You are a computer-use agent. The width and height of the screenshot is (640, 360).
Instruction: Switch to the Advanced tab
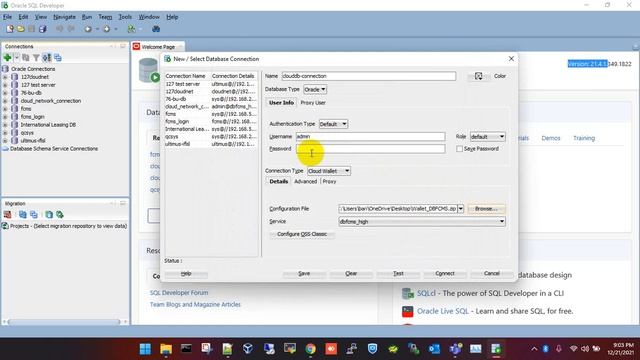[x=305, y=182]
